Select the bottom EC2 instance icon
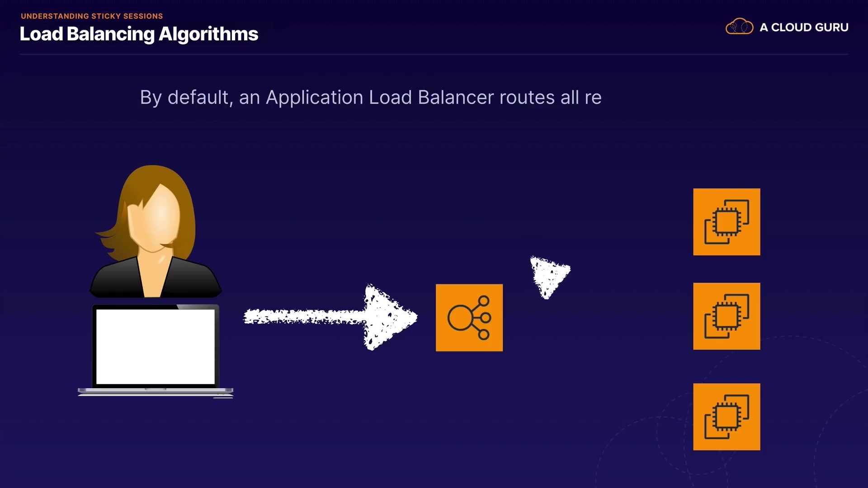 [x=726, y=417]
